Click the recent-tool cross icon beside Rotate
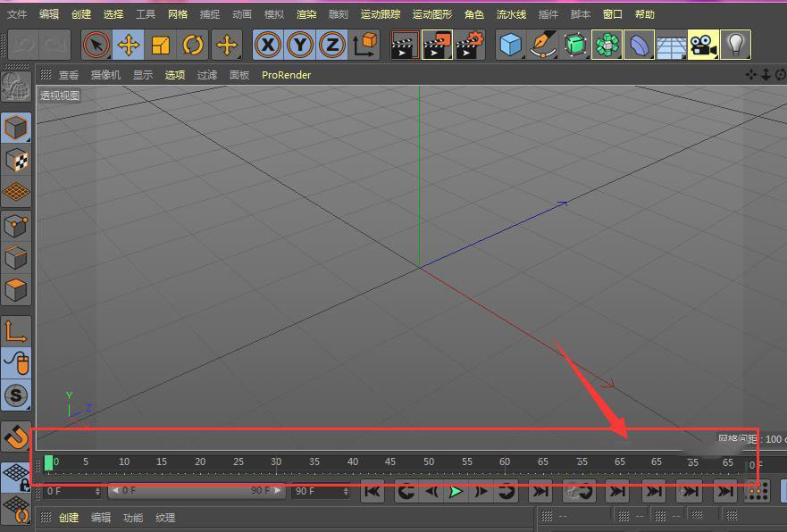 [x=227, y=46]
